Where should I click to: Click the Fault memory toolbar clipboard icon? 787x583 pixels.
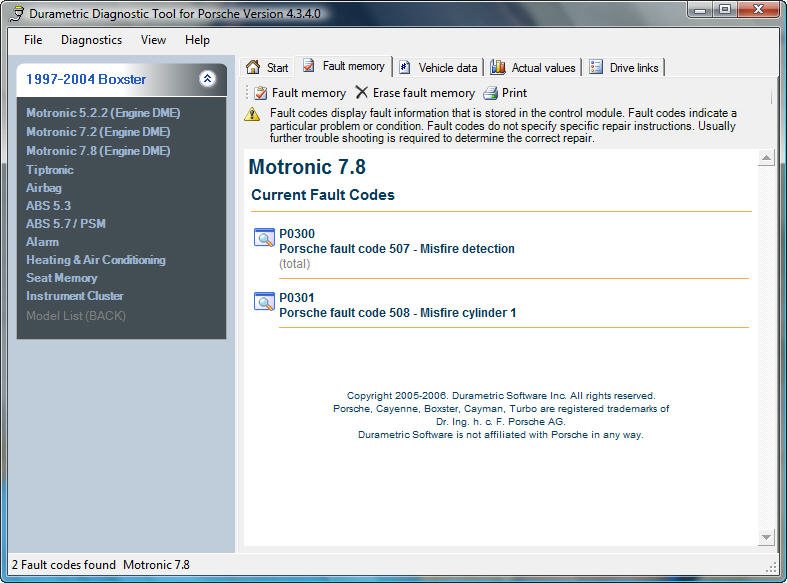[x=260, y=93]
